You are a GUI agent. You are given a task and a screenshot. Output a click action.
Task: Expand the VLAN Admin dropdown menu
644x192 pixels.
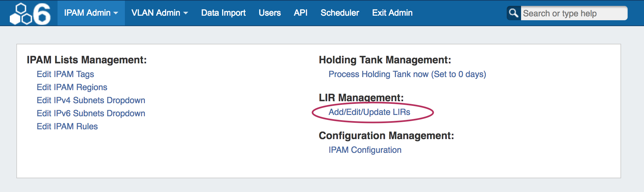coord(156,13)
